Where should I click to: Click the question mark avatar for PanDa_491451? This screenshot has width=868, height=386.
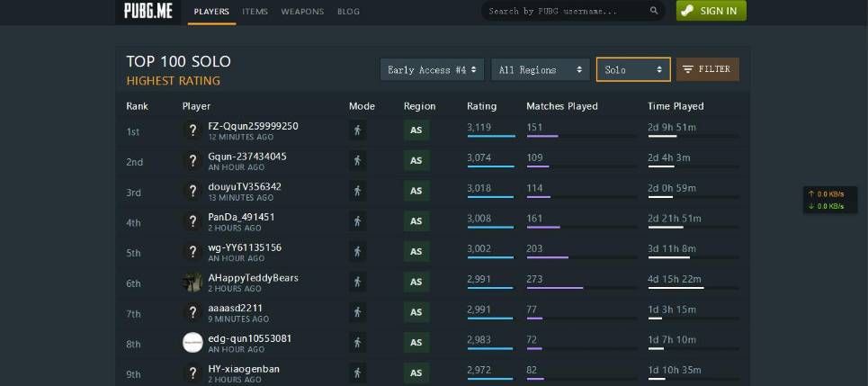pos(192,221)
